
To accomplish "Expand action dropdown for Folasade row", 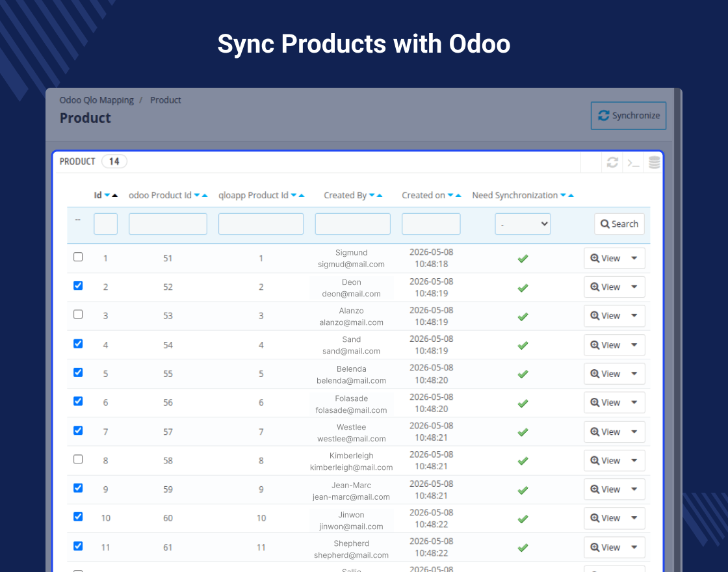I will 634,402.
